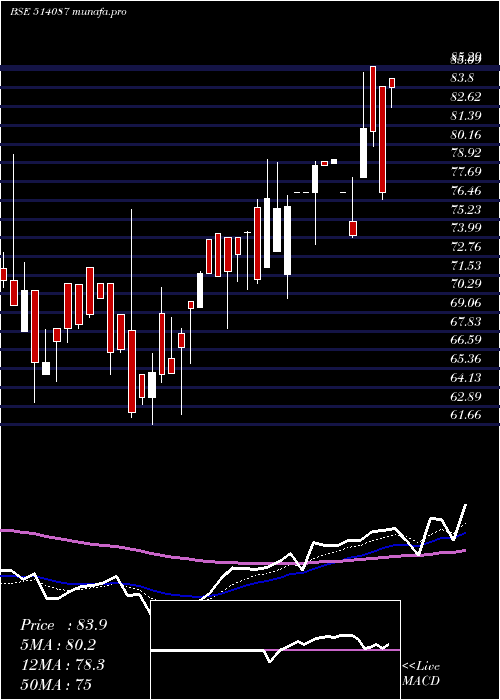Select the 61.66 price axis label
The width and height of the screenshot is (500, 700).
pyautogui.click(x=467, y=415)
